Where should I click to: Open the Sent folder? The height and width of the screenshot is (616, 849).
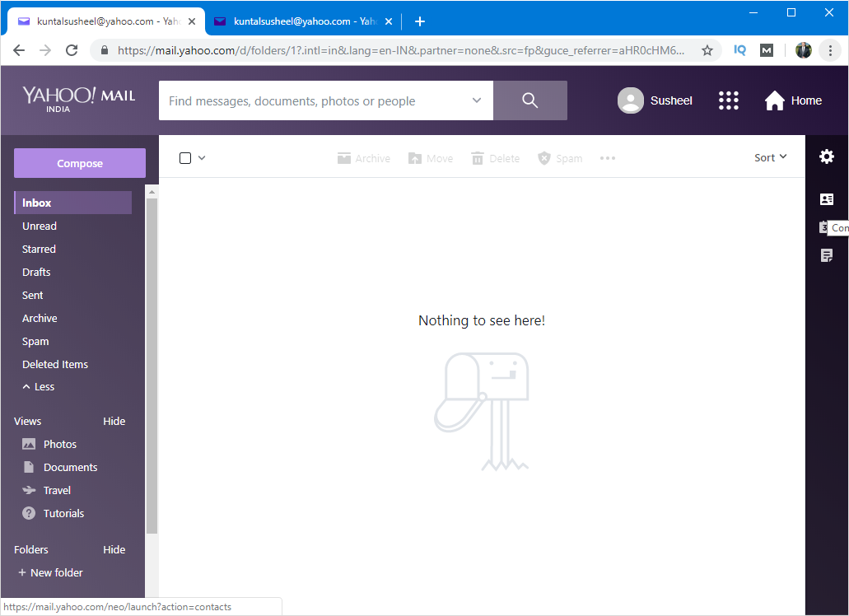click(x=32, y=295)
